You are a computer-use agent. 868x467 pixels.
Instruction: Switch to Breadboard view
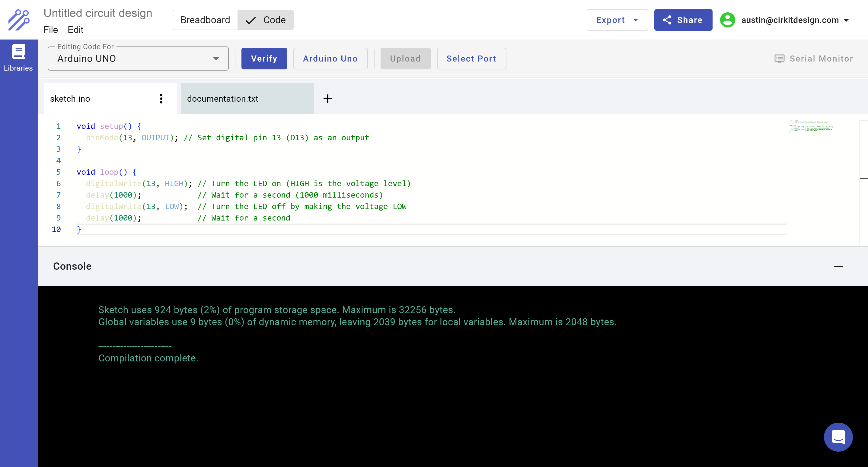point(205,20)
